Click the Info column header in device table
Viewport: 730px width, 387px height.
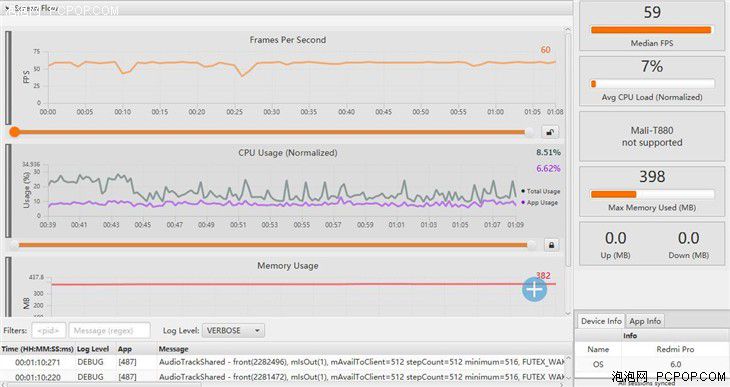(x=630, y=336)
